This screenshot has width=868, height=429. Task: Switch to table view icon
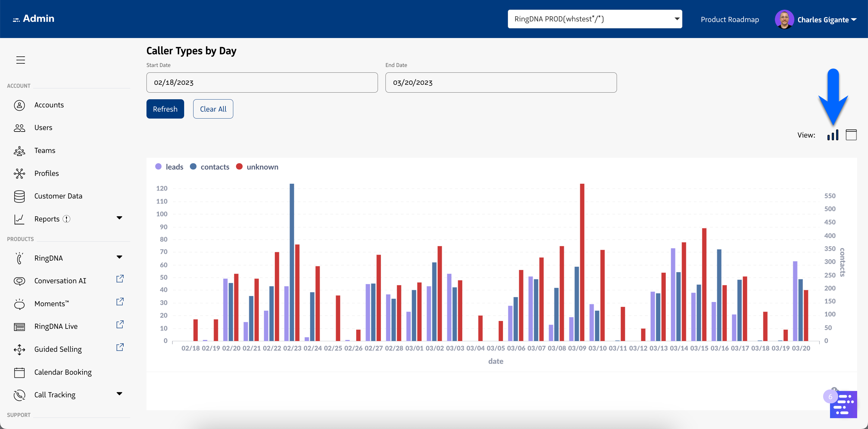click(x=851, y=135)
